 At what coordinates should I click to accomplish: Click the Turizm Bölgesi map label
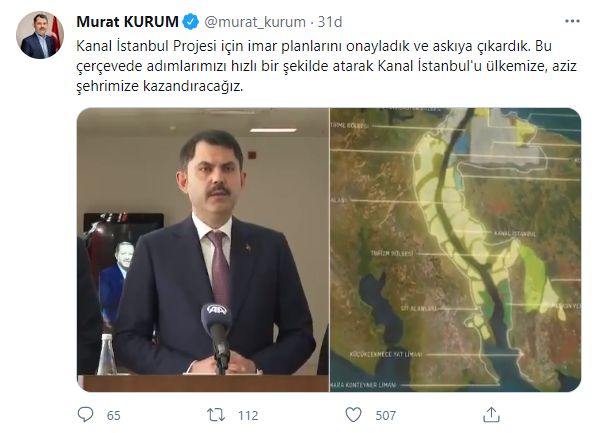pyautogui.click(x=392, y=253)
